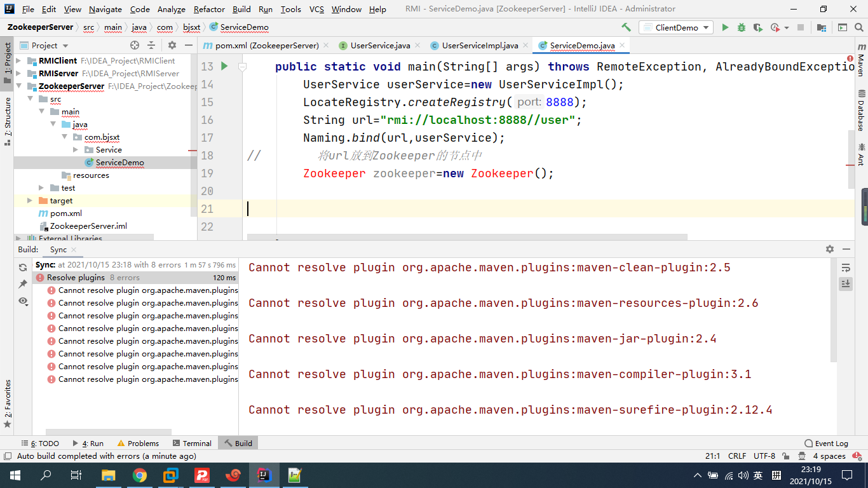Click the Hector inspector icon in status bar
Screen dimensions: 868x488
801,456
